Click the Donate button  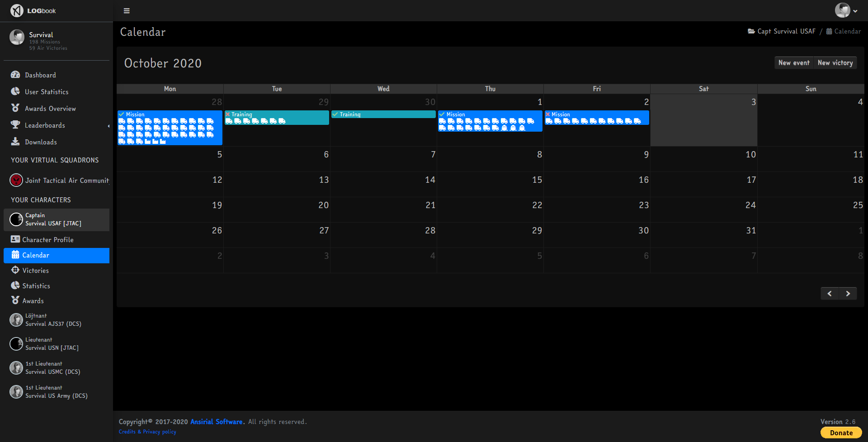[841, 433]
